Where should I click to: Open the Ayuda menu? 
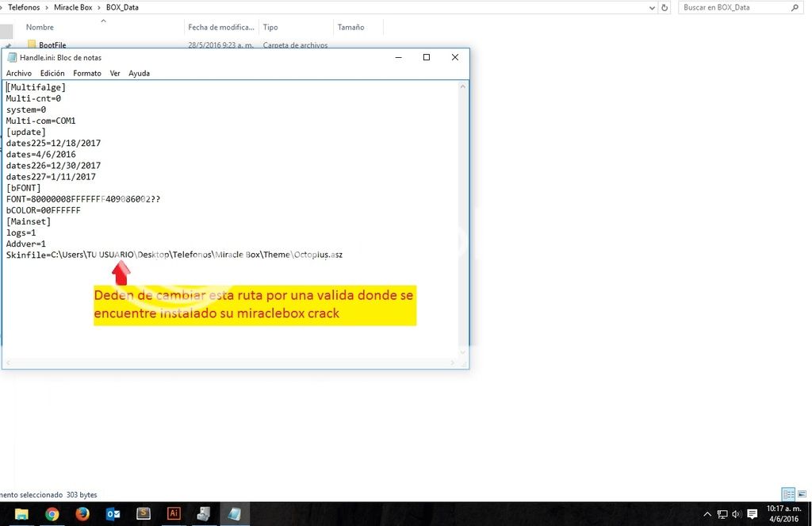tap(139, 73)
